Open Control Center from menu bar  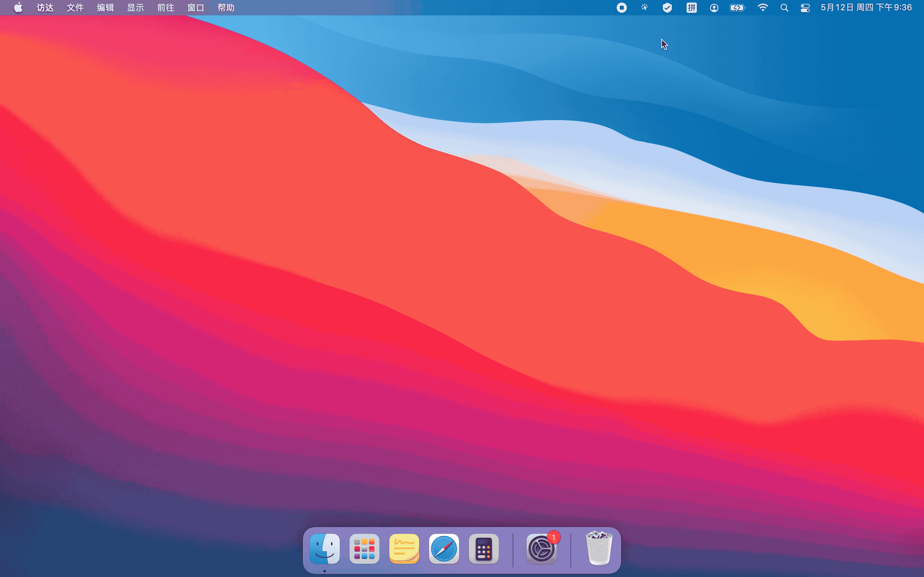point(805,8)
